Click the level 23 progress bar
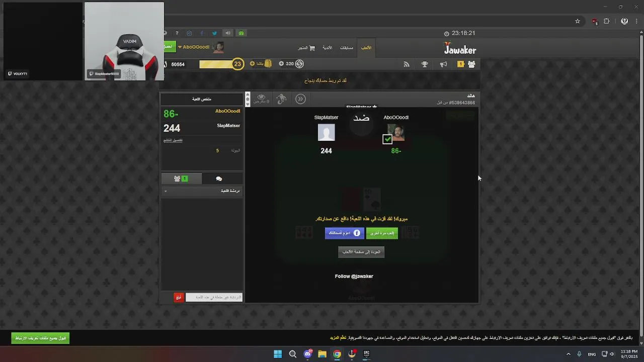Image resolution: width=644 pixels, height=362 pixels. [216, 64]
